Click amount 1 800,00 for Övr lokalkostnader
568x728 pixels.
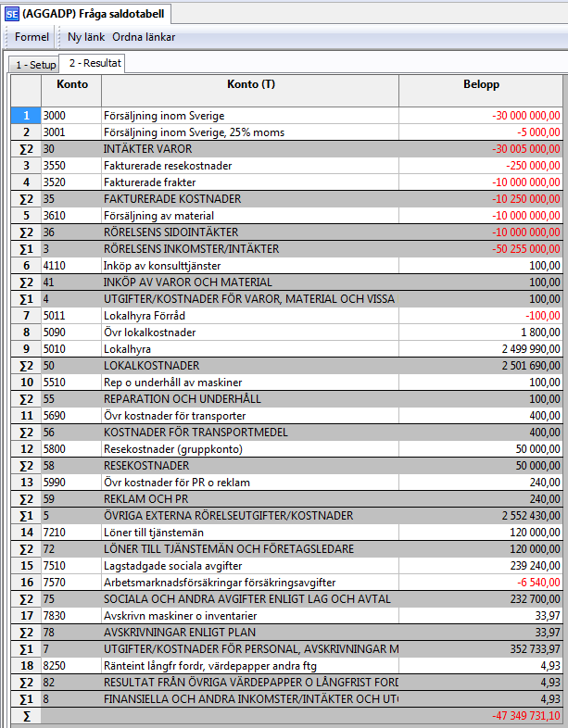[x=481, y=333]
